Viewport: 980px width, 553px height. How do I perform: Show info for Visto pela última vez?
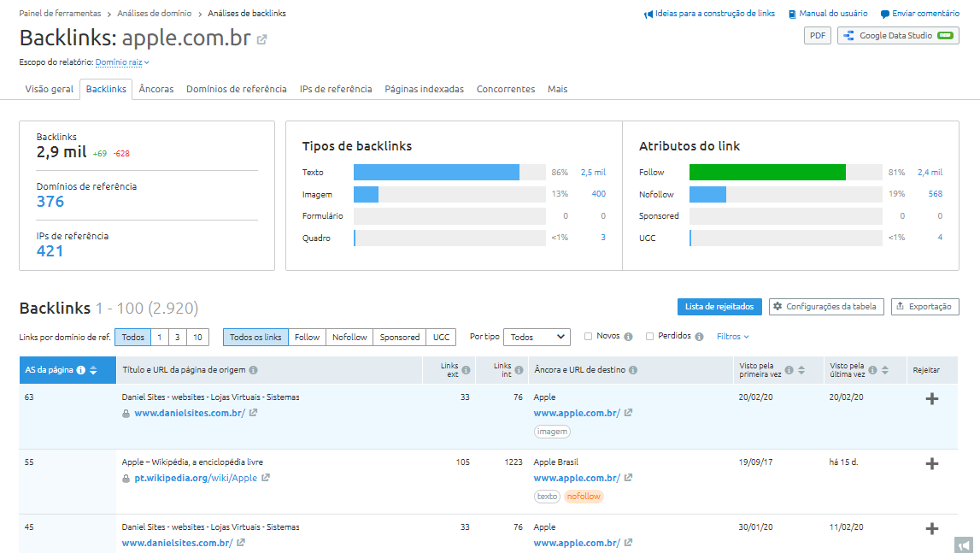(872, 370)
